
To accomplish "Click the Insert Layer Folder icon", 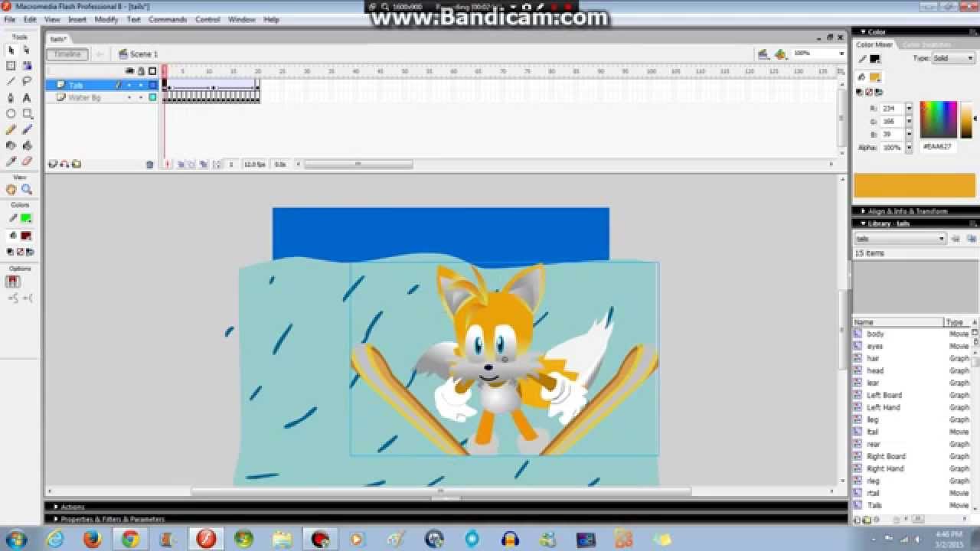I will point(76,164).
